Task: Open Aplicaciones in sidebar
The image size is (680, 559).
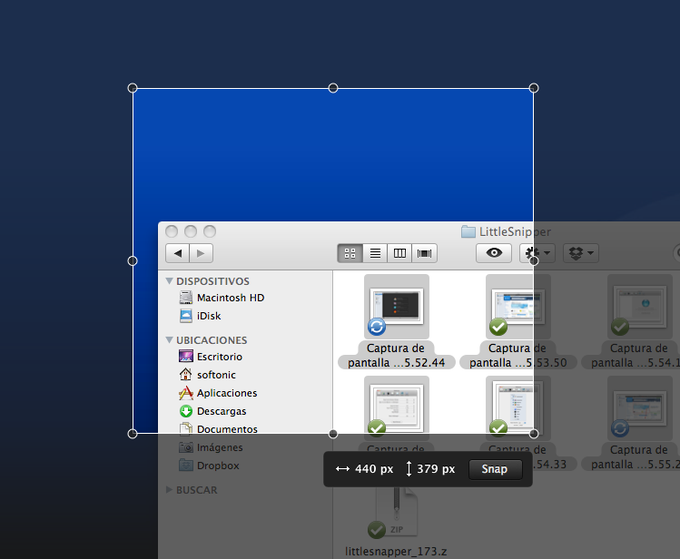Action: (218, 393)
